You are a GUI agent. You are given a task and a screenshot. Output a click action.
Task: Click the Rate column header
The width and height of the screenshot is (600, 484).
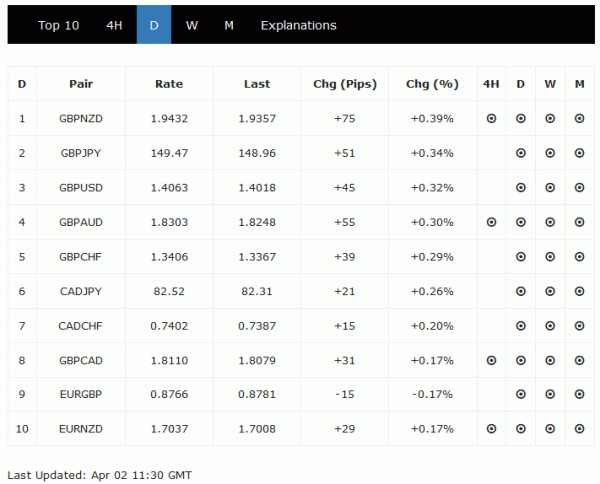pyautogui.click(x=169, y=84)
